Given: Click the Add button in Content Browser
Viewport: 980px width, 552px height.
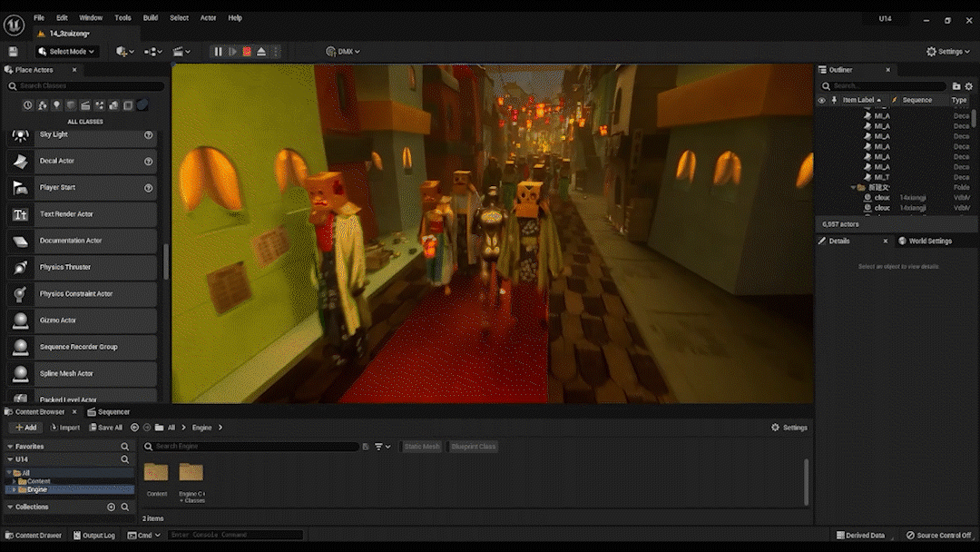Looking at the screenshot, I should [x=25, y=429].
